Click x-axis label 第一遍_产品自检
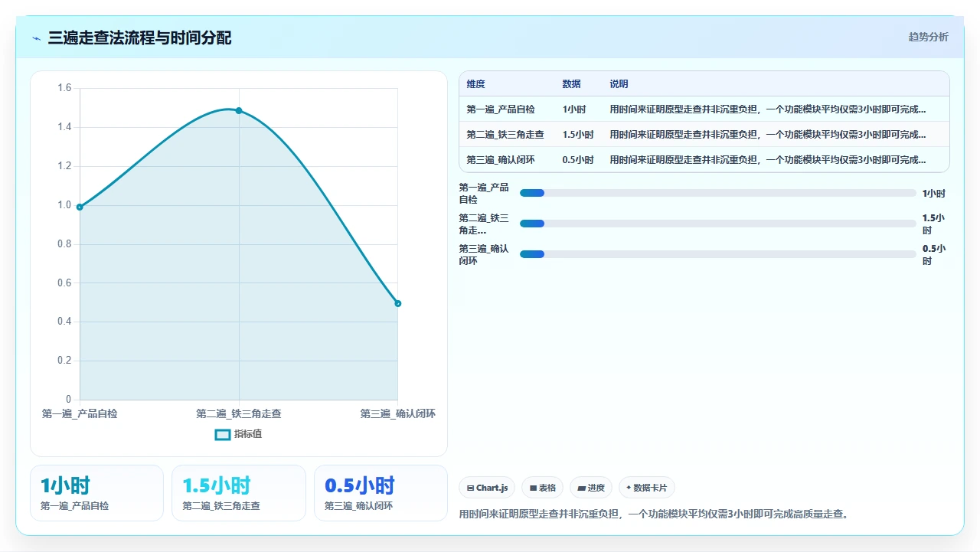 [80, 414]
